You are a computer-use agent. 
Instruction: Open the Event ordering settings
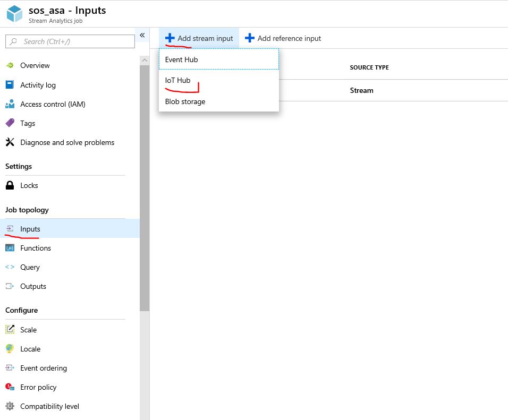[x=44, y=368]
